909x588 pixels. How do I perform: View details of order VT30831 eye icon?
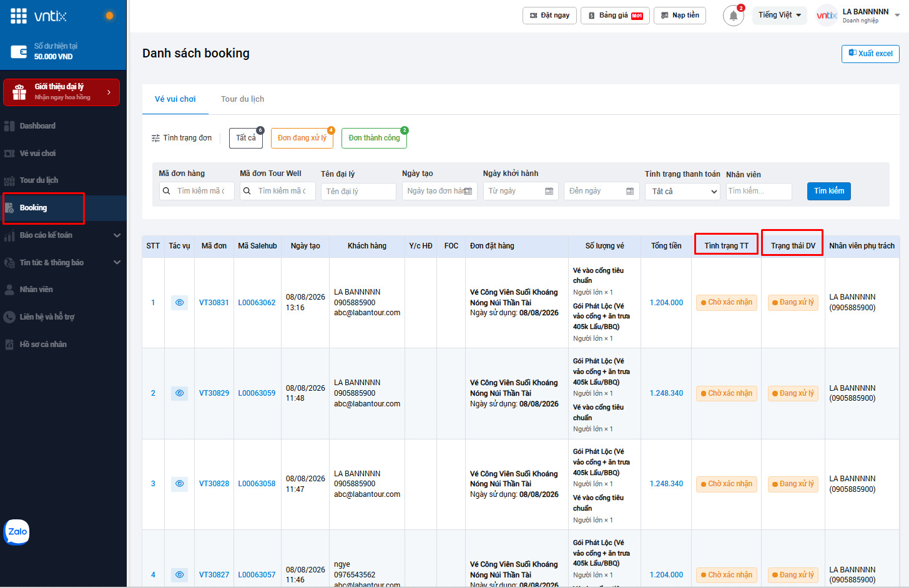click(x=179, y=303)
